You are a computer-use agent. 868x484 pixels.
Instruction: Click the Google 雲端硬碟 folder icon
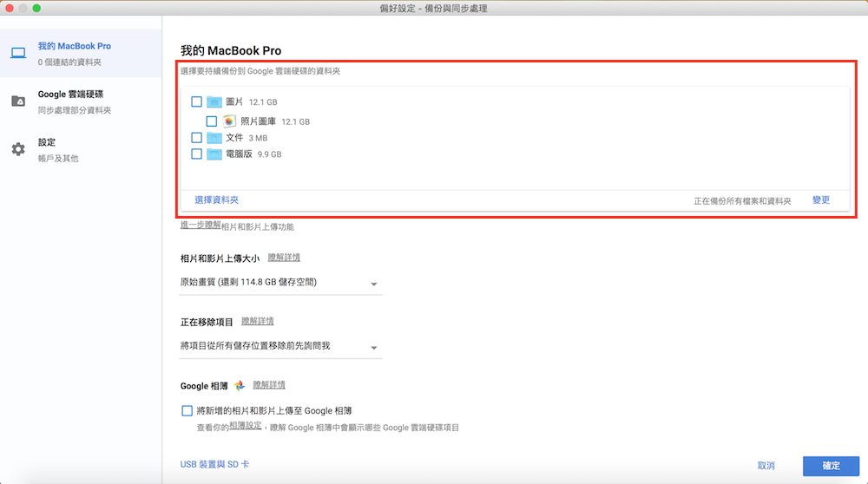(18, 101)
